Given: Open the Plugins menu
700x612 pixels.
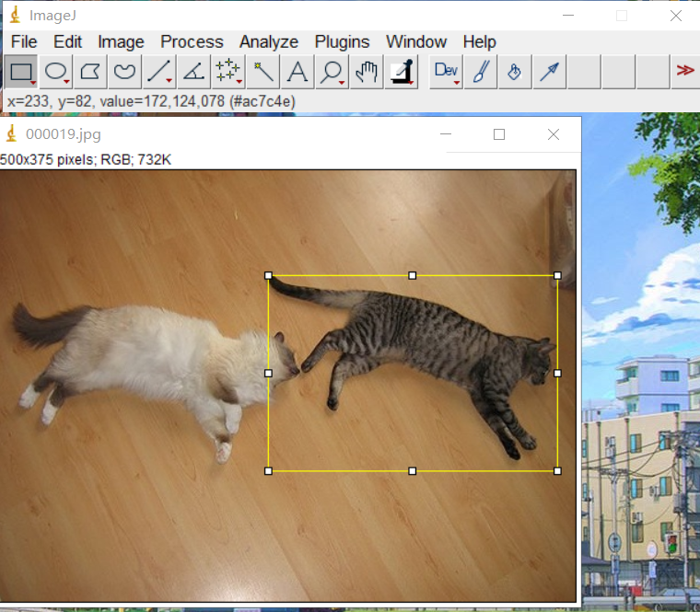Looking at the screenshot, I should click(342, 42).
